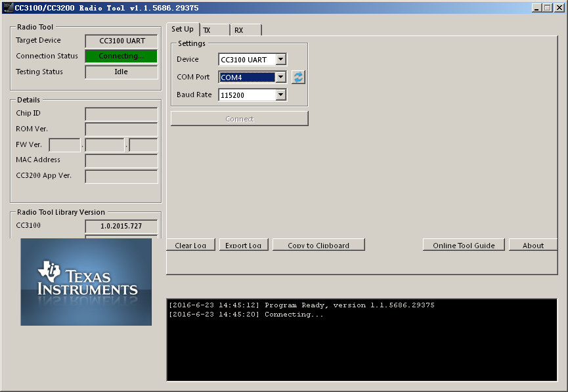Click the empty Chip ID field
This screenshot has width=568, height=392.
pyautogui.click(x=121, y=114)
